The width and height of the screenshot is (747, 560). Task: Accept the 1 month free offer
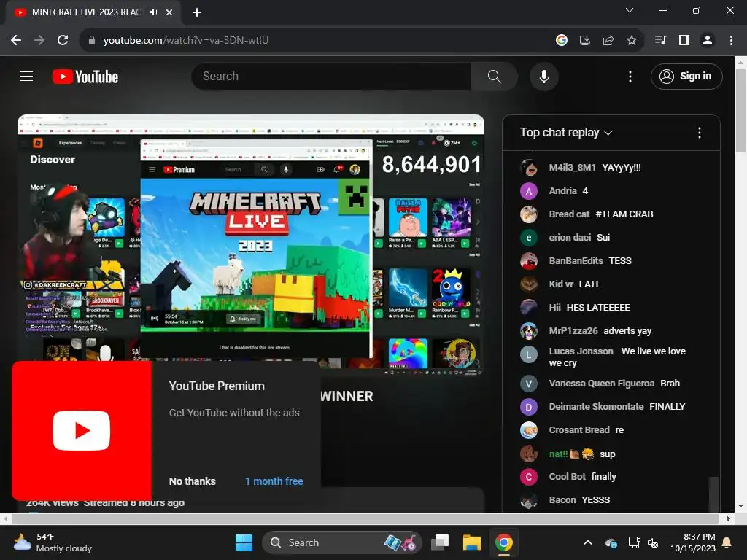click(x=274, y=481)
